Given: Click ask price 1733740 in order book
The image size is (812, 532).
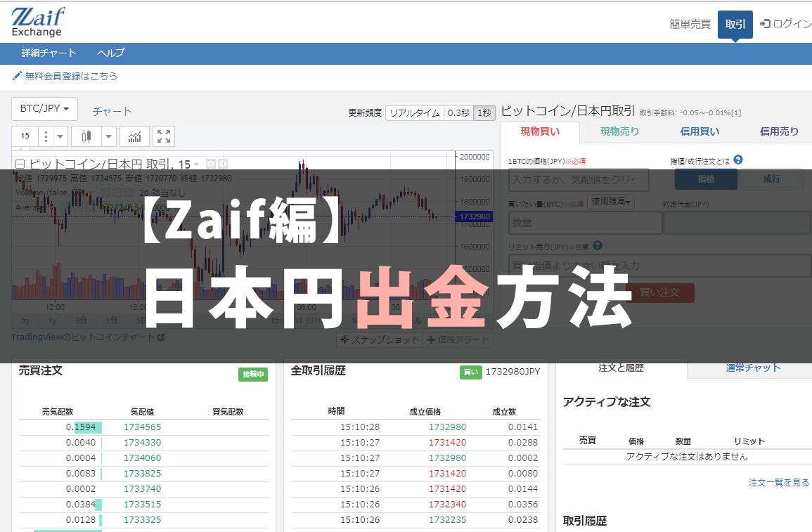Looking at the screenshot, I should (x=143, y=489).
